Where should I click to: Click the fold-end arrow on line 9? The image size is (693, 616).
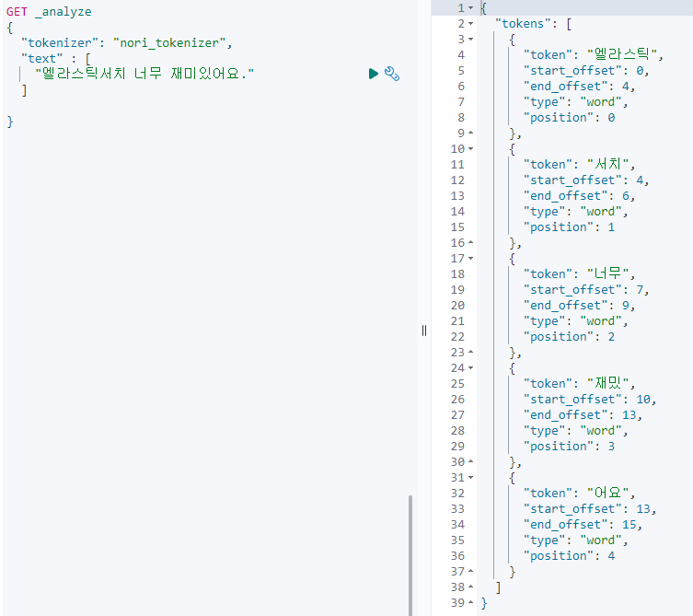tap(471, 134)
